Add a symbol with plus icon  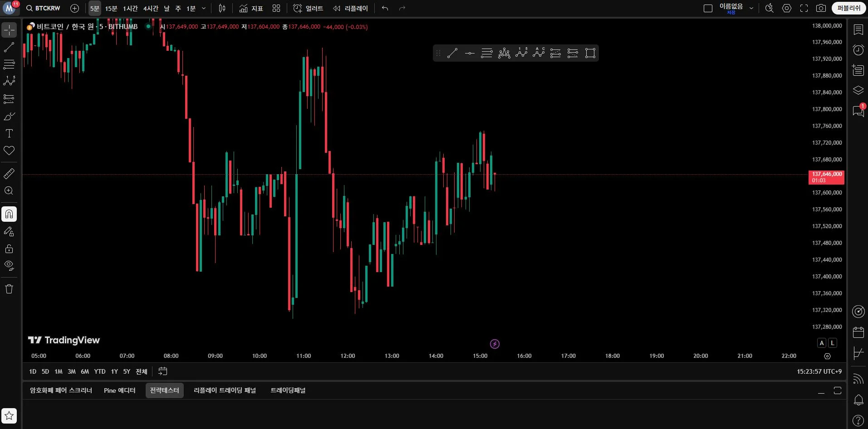(75, 8)
